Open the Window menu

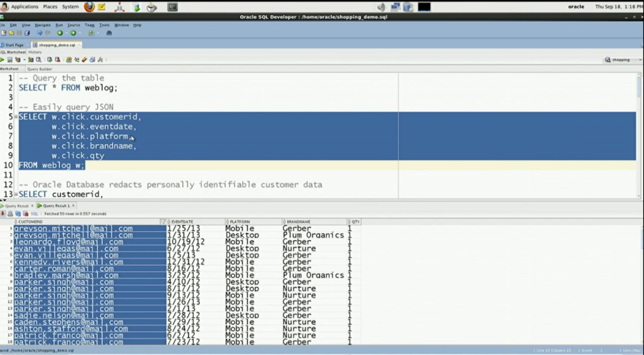[x=122, y=25]
